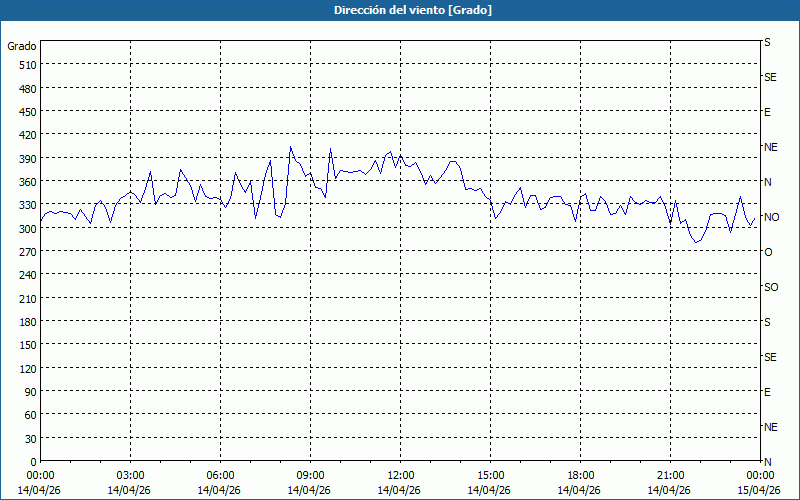Click the "Grado" y-axis unit label

coord(22,46)
